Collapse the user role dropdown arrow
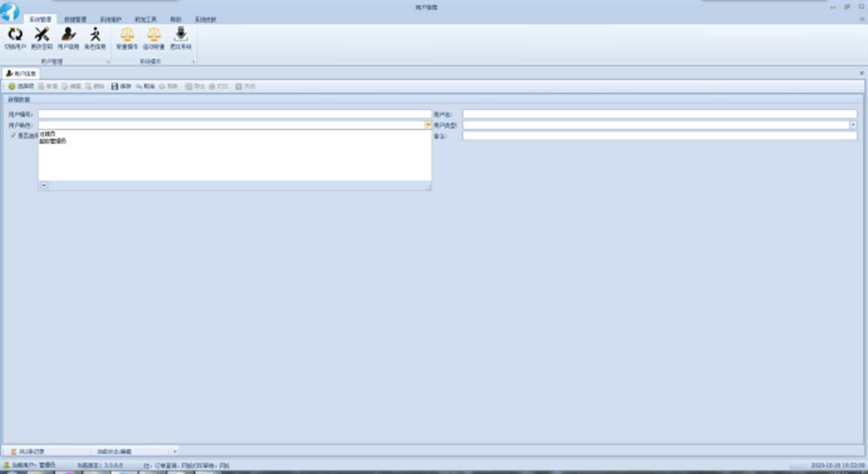 tap(428, 125)
